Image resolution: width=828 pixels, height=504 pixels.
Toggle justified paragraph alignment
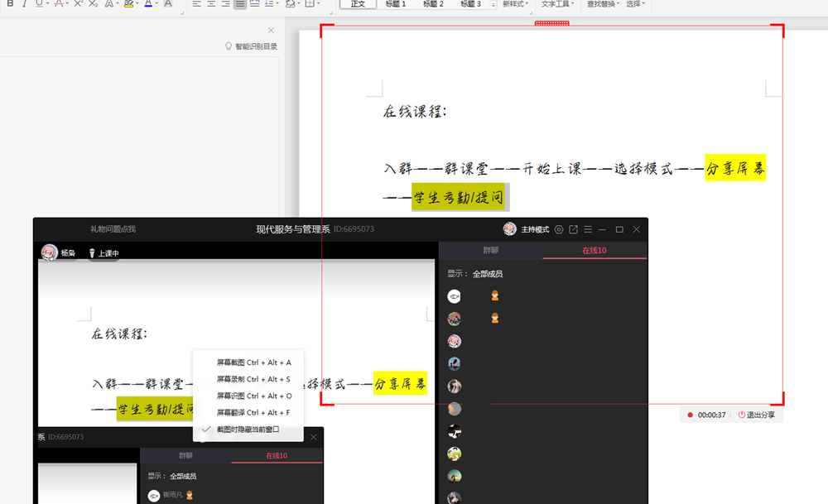point(239,4)
